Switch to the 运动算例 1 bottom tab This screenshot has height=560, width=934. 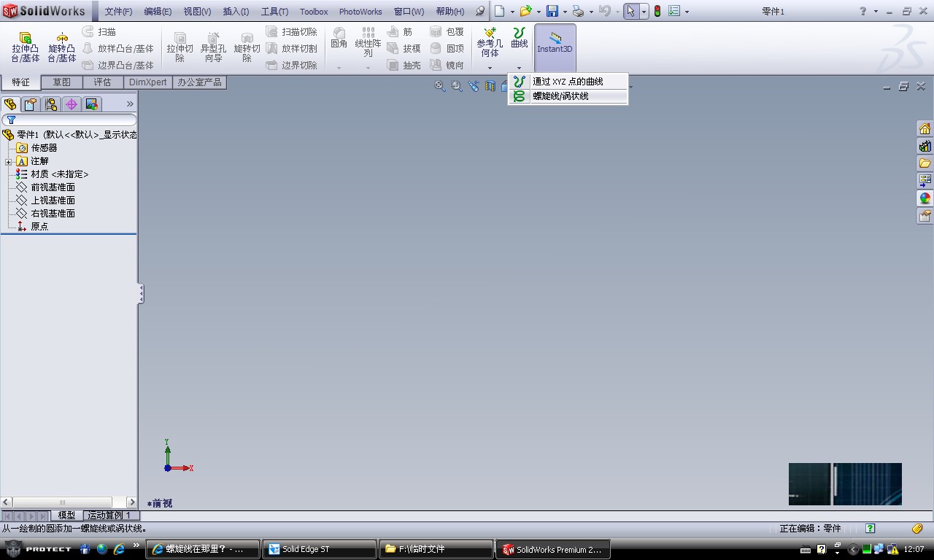click(x=109, y=516)
